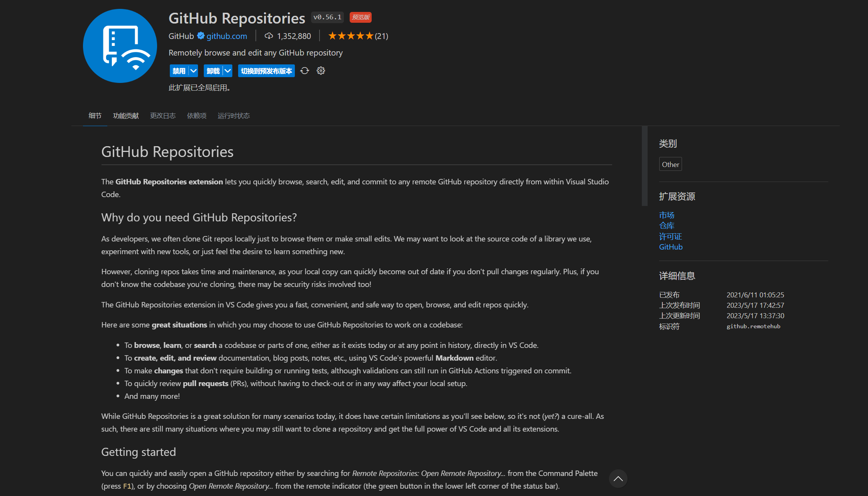This screenshot has height=496, width=868.
Task: Click the sync extension refresh icon
Action: (x=305, y=71)
